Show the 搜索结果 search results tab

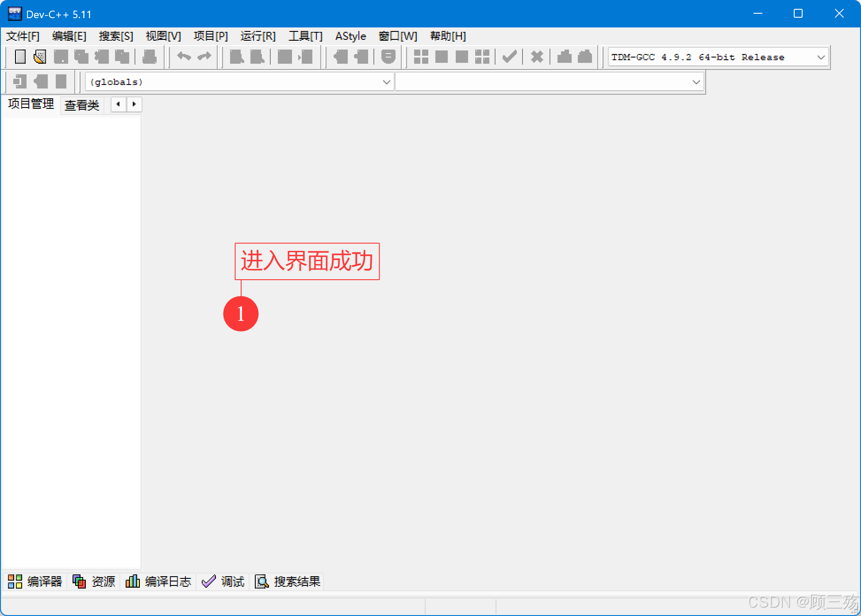point(288,581)
